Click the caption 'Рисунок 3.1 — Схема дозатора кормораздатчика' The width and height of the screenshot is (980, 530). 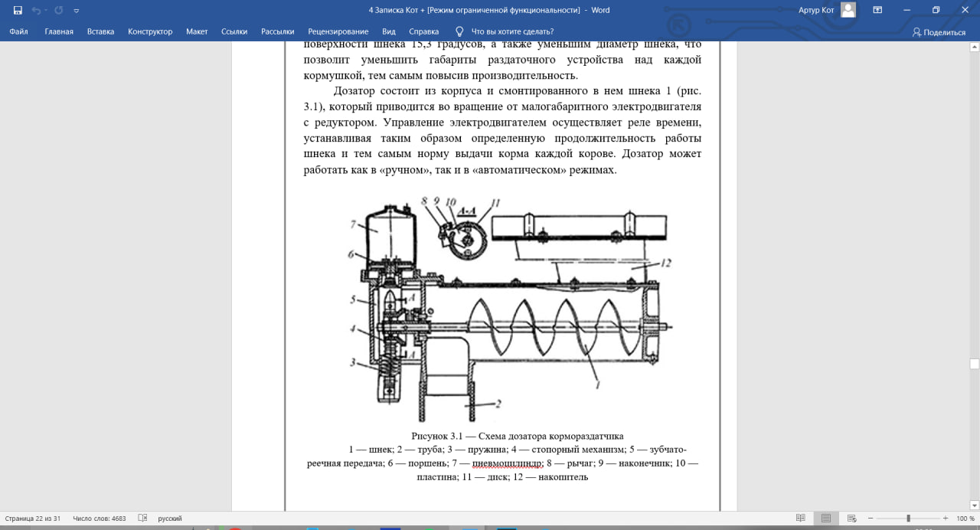(x=517, y=435)
